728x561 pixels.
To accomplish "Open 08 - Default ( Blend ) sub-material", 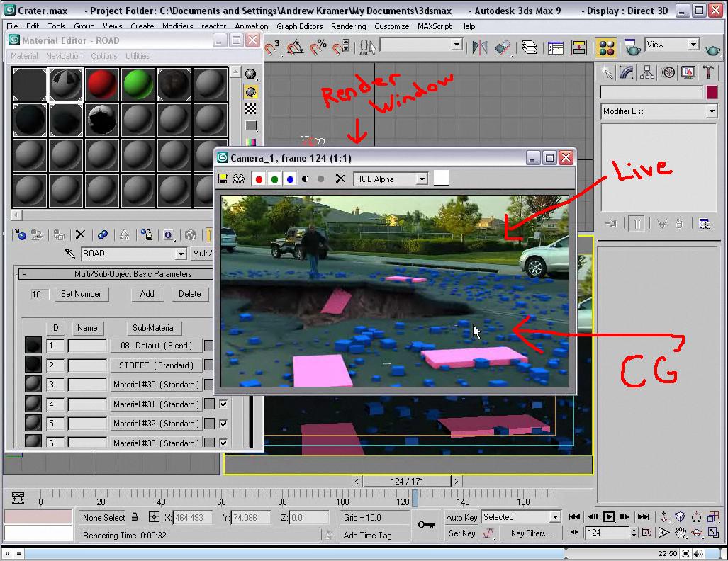I will tap(157, 346).
